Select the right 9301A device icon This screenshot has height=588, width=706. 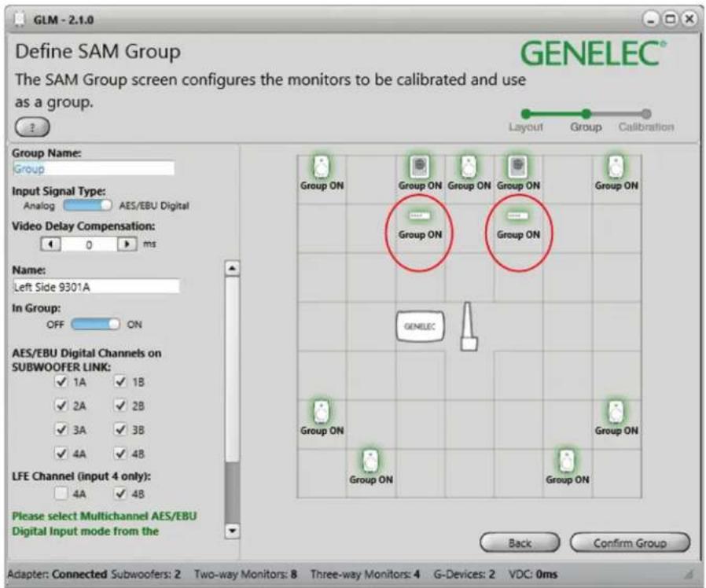pos(518,216)
